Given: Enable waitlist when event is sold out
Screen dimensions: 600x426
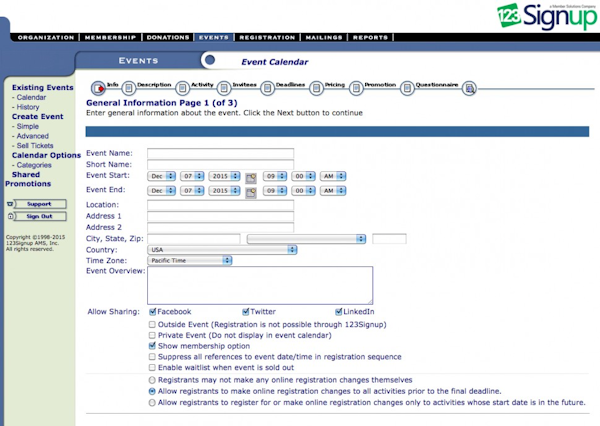Looking at the screenshot, I should click(152, 367).
